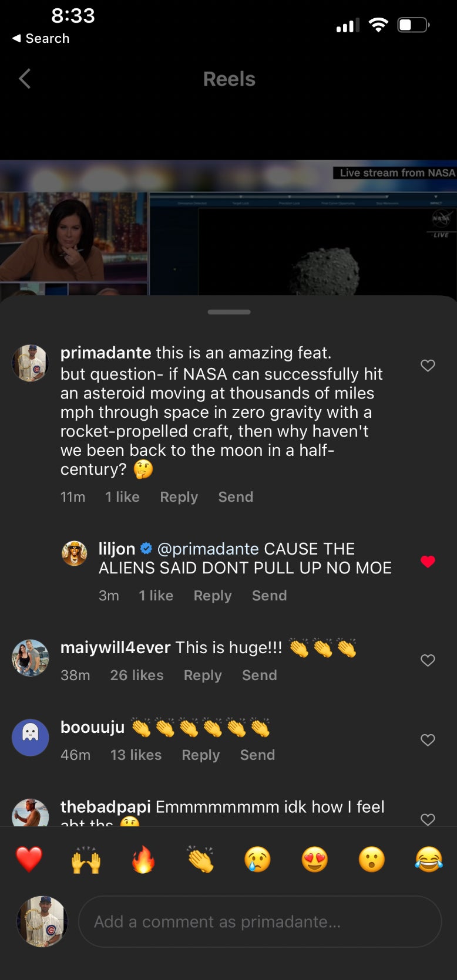
Task: Insert the fire quick emoji
Action: pos(143,860)
